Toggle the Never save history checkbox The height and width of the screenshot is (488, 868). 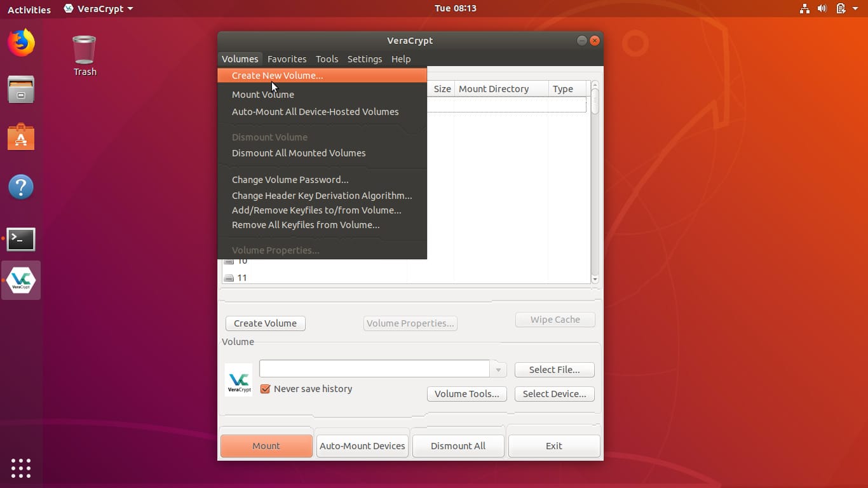tap(266, 389)
